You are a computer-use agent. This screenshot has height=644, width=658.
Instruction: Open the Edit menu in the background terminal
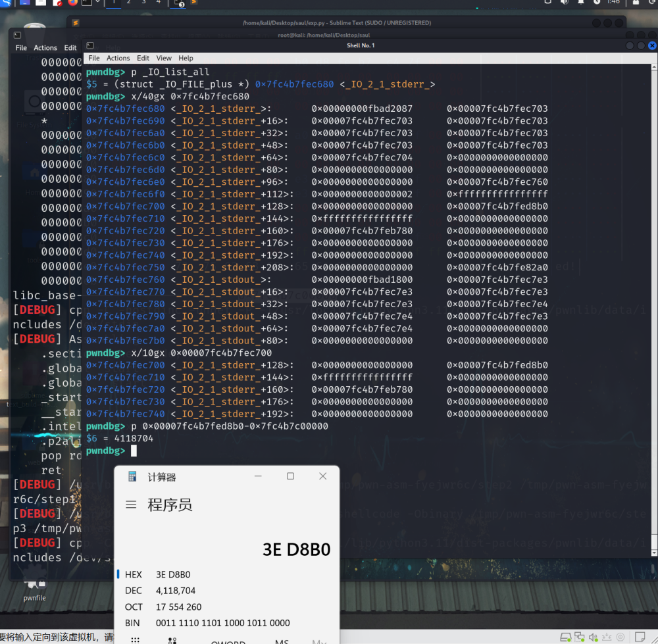coord(70,48)
